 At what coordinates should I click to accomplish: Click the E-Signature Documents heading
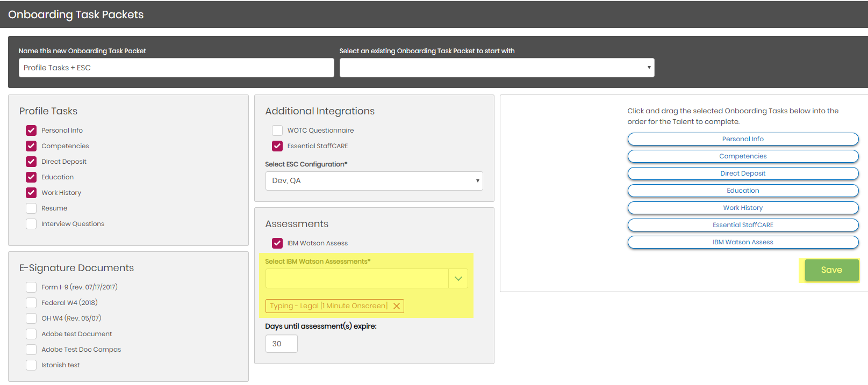point(77,268)
